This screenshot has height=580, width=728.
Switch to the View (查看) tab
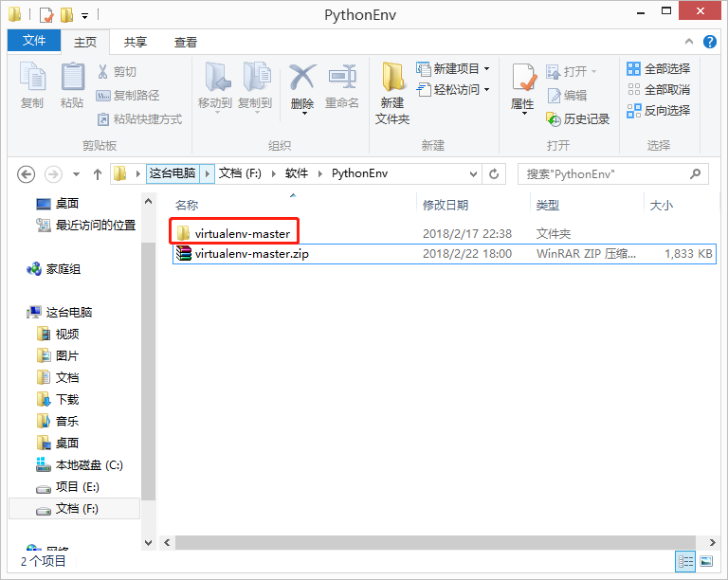186,43
